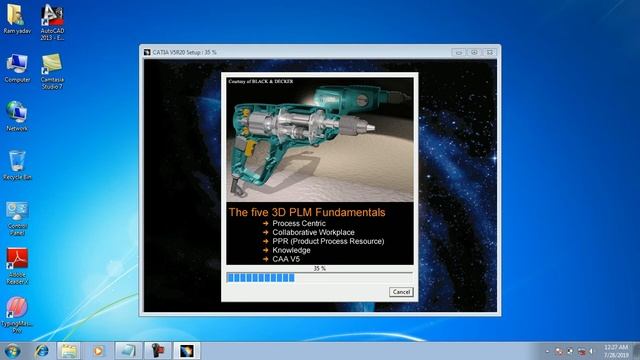Select the Adobe Reader X shortcut

point(17,266)
